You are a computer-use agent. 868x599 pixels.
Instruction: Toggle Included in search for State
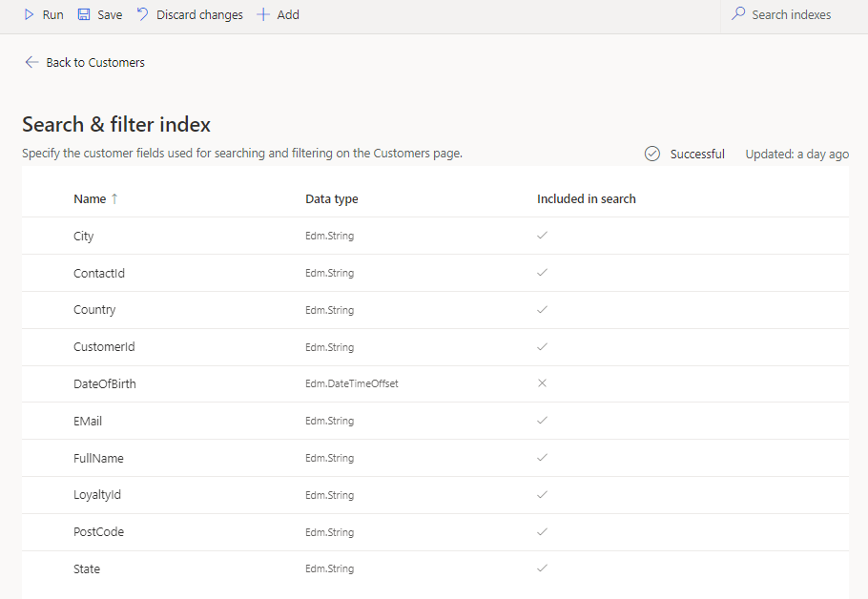(x=542, y=568)
